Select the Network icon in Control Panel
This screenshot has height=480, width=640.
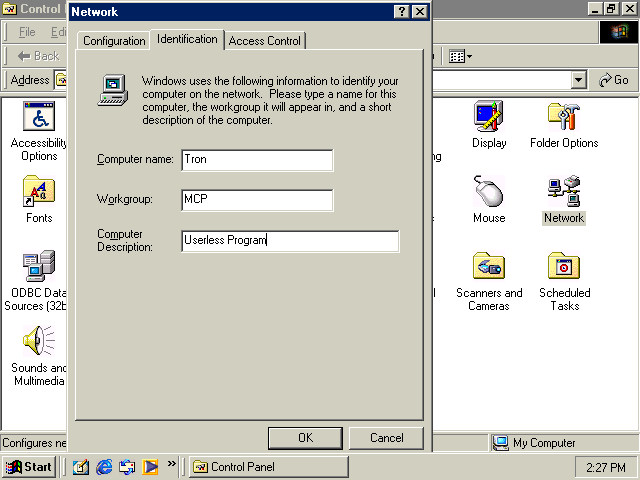tap(564, 191)
